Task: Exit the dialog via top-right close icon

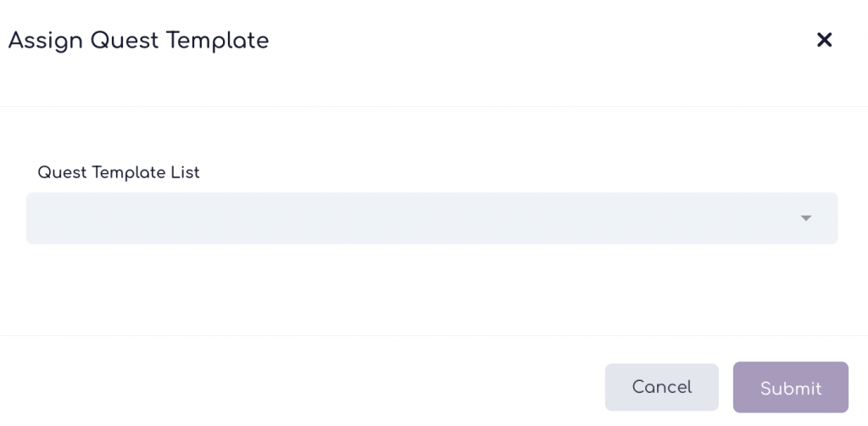Action: [824, 40]
